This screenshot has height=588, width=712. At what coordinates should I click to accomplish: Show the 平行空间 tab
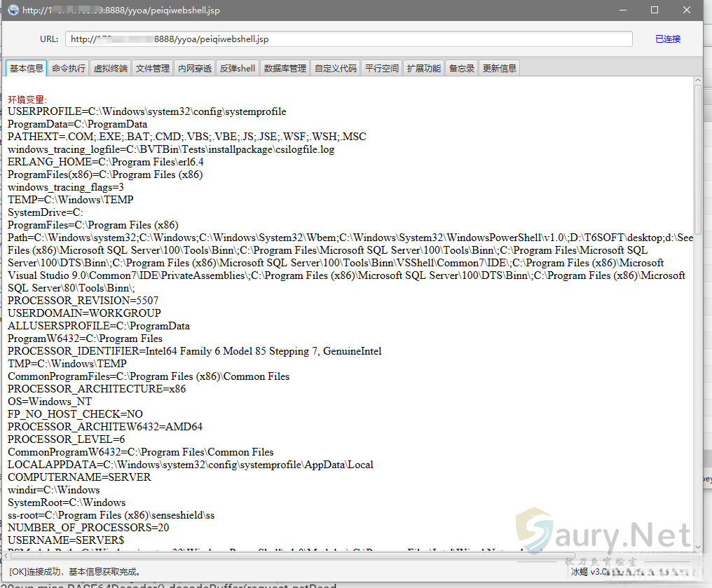pos(382,68)
